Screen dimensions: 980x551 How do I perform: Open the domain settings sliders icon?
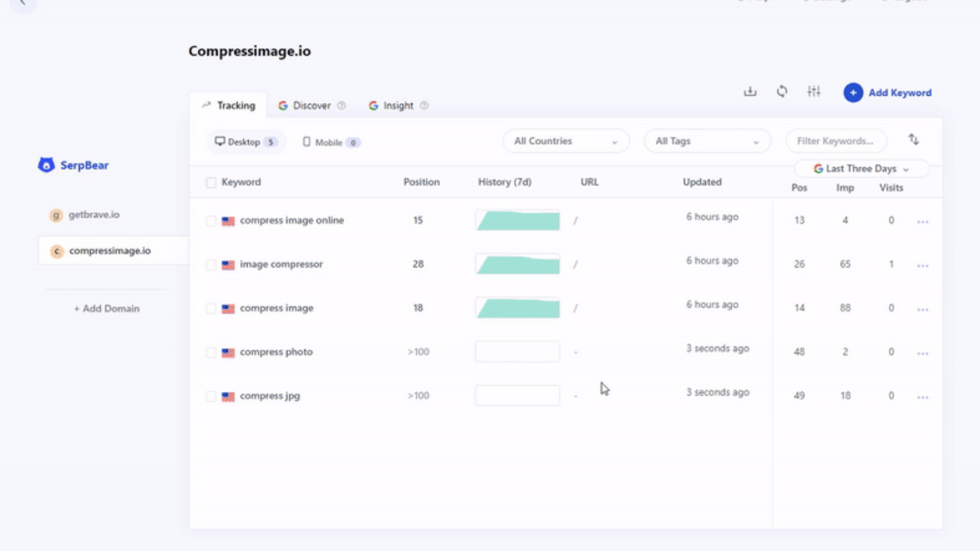814,92
